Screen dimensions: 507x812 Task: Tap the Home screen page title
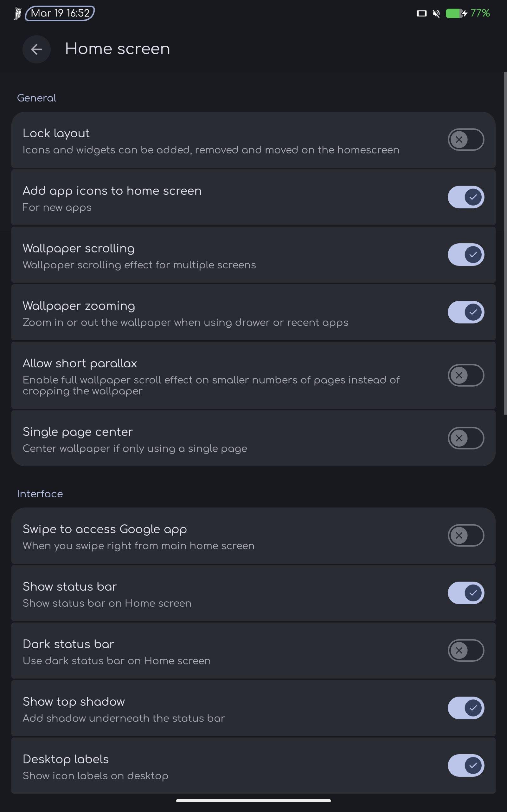click(117, 49)
